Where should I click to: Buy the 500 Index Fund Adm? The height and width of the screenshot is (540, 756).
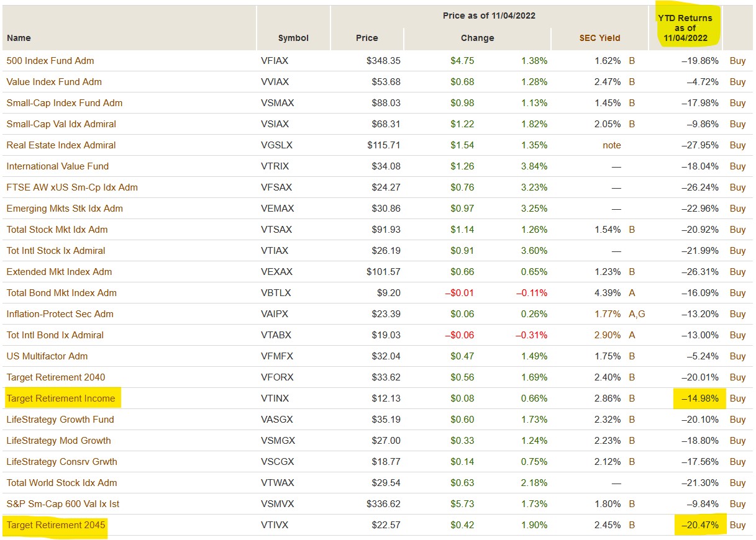(x=737, y=61)
